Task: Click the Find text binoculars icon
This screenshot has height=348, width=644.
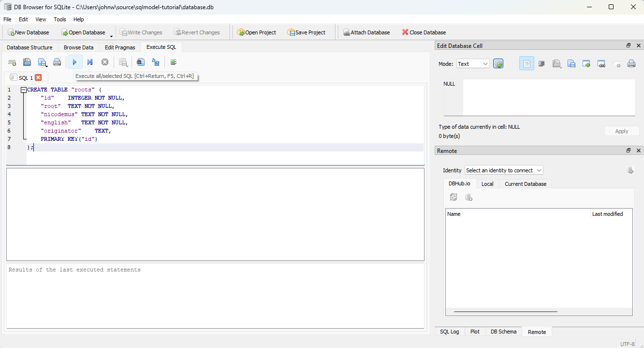Action: 141,62
